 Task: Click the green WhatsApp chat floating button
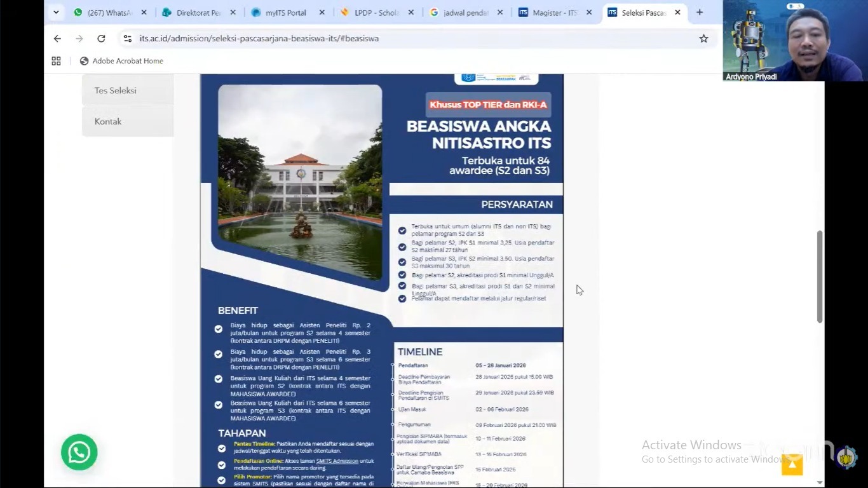79,452
